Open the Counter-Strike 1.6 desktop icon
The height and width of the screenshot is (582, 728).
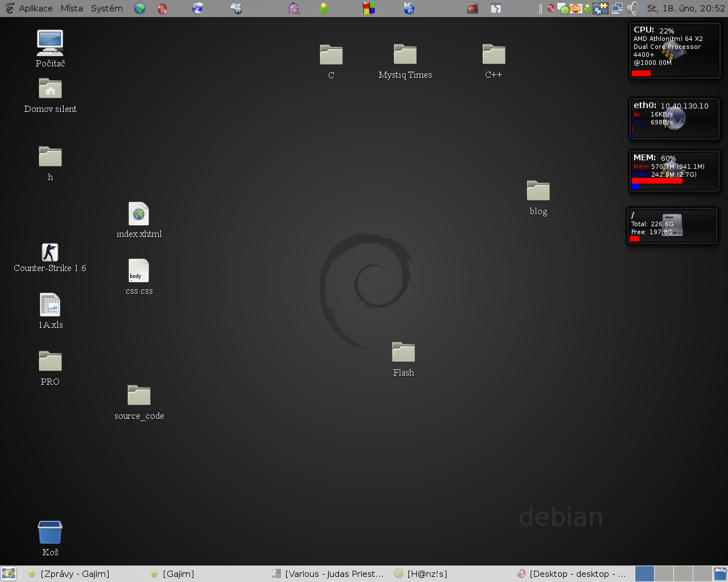pos(50,253)
